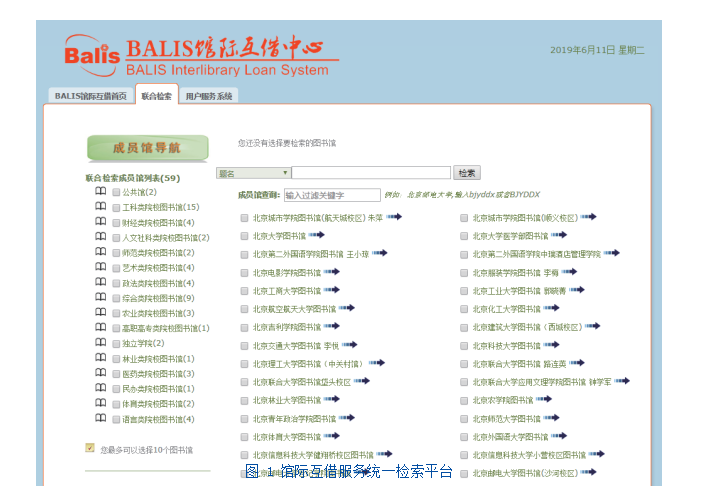Click the arrow icon after 北京外国语大学图书馆
The height and width of the screenshot is (486, 707).
pos(559,436)
